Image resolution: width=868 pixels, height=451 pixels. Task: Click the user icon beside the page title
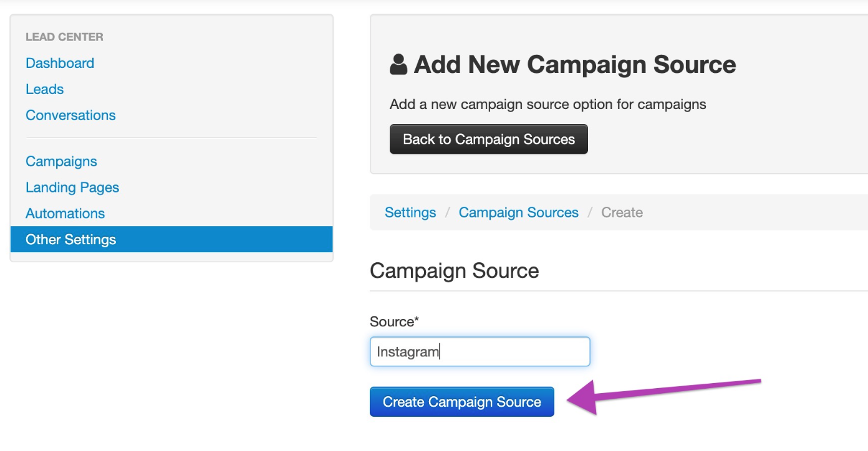pos(398,64)
